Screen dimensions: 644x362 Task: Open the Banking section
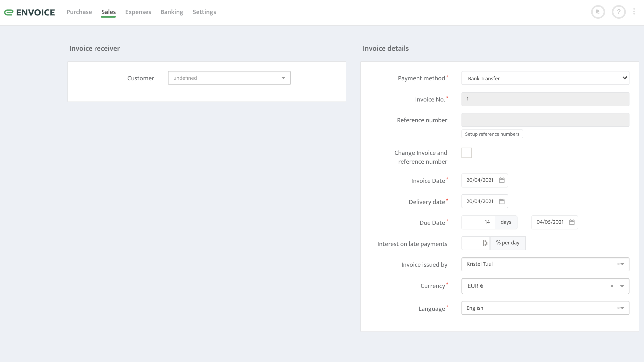point(172,12)
